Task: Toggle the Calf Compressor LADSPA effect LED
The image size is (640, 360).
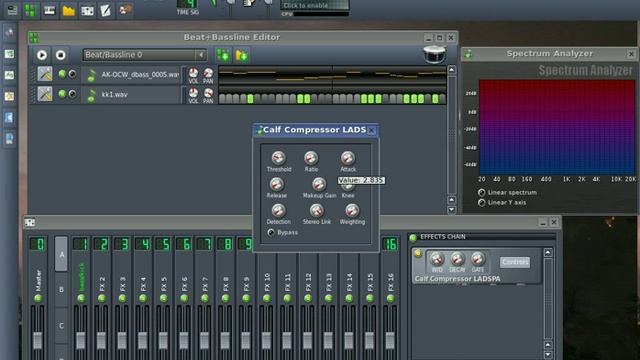Action: [418, 253]
